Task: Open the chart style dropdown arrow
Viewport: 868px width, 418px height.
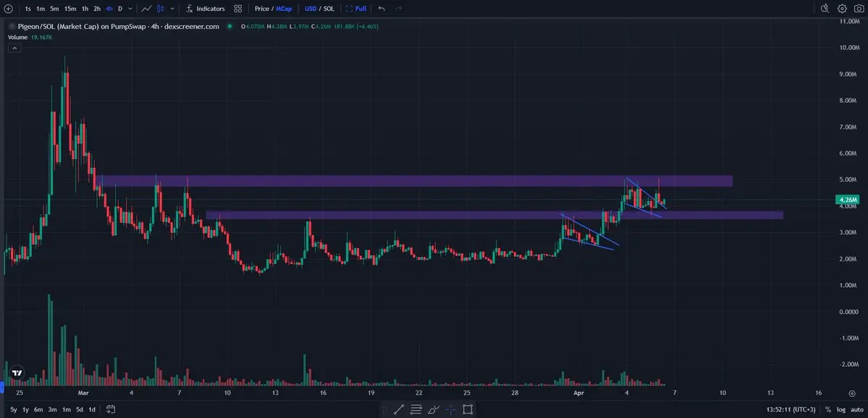Action: [x=173, y=9]
